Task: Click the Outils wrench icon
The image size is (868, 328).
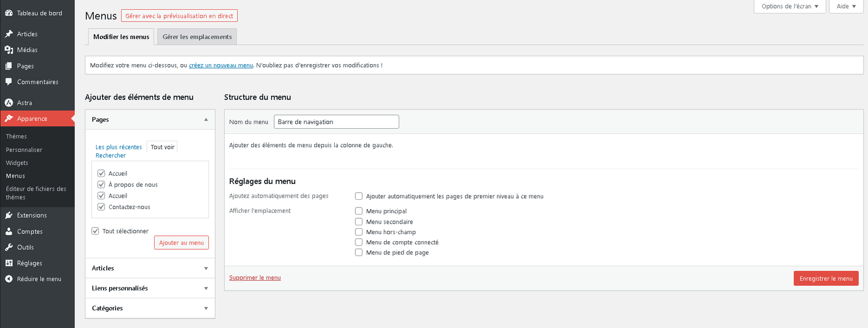Action: (9, 247)
